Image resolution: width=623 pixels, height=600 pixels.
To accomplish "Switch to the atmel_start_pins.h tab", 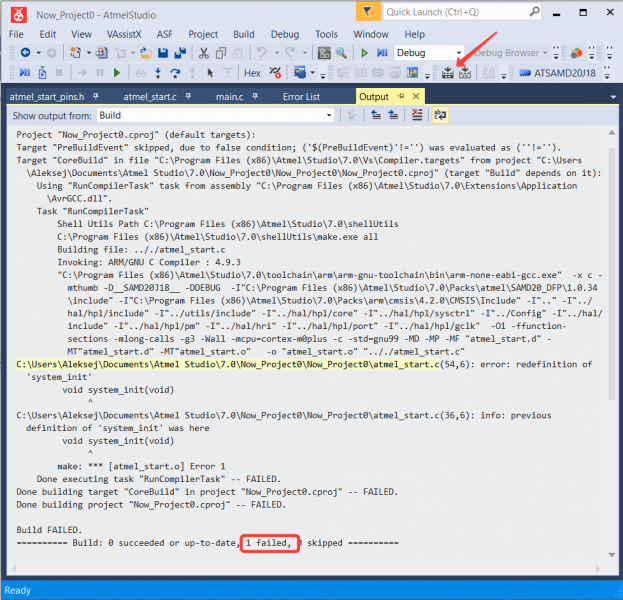I will [47, 97].
